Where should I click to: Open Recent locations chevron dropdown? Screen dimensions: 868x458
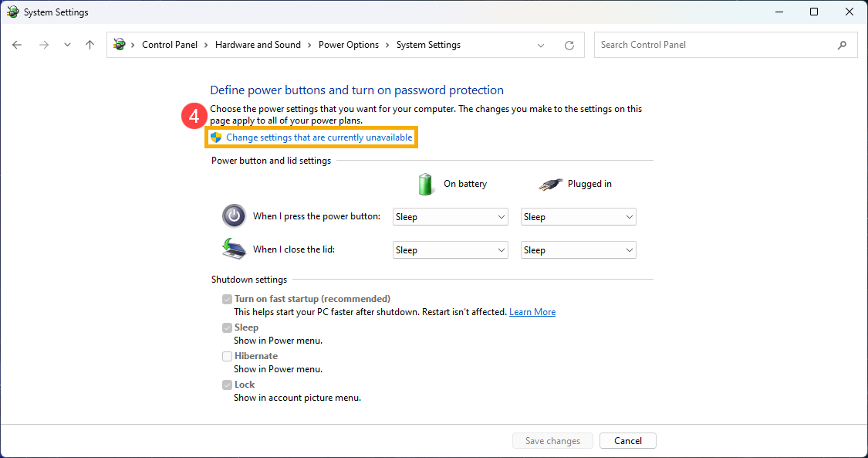(67, 45)
